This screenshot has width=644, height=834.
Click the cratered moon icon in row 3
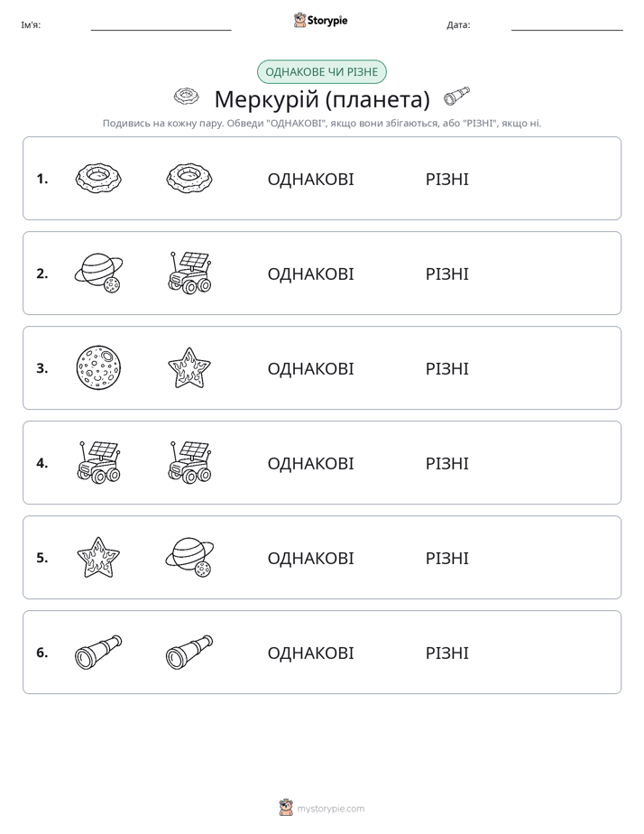pyautogui.click(x=98, y=367)
